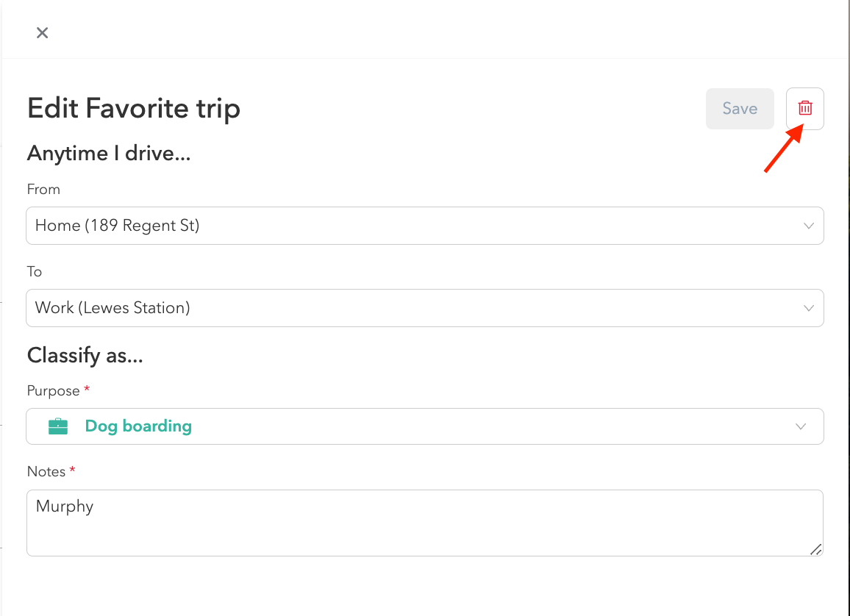Click the briefcase icon in Purpose field
This screenshot has height=616, width=850.
[58, 426]
